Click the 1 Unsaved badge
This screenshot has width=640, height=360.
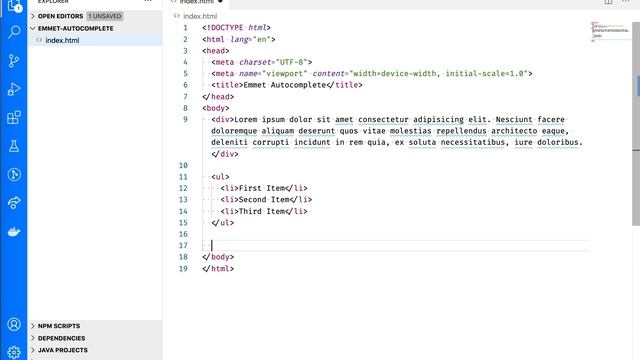coord(105,16)
